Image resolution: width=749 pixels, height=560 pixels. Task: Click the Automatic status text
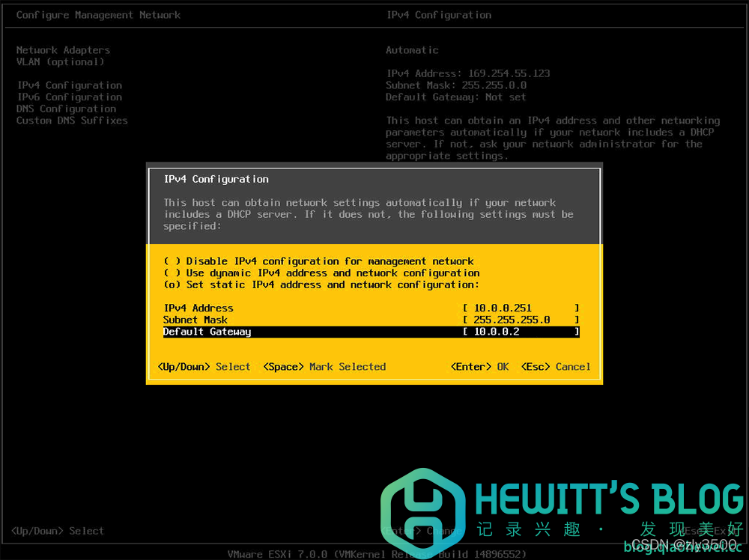pos(412,50)
